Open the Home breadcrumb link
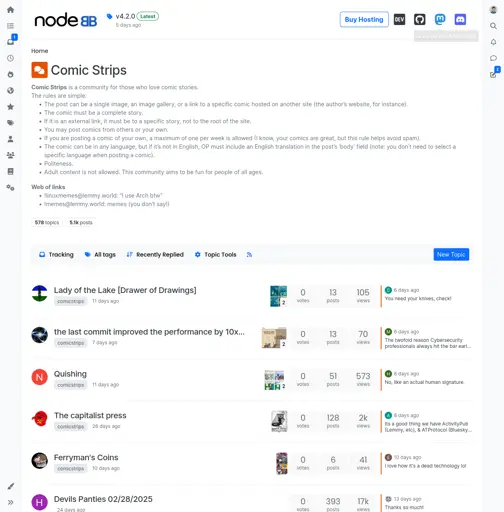 [x=40, y=51]
